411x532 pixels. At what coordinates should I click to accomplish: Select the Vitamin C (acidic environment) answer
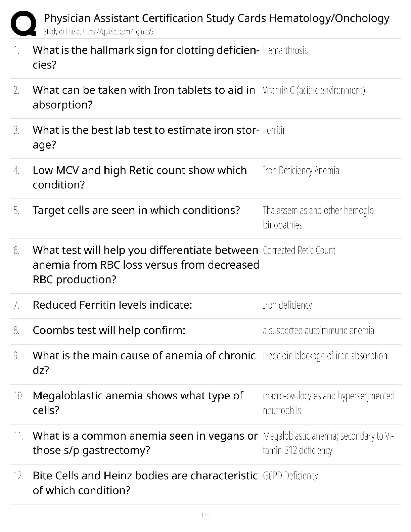pyautogui.click(x=314, y=90)
